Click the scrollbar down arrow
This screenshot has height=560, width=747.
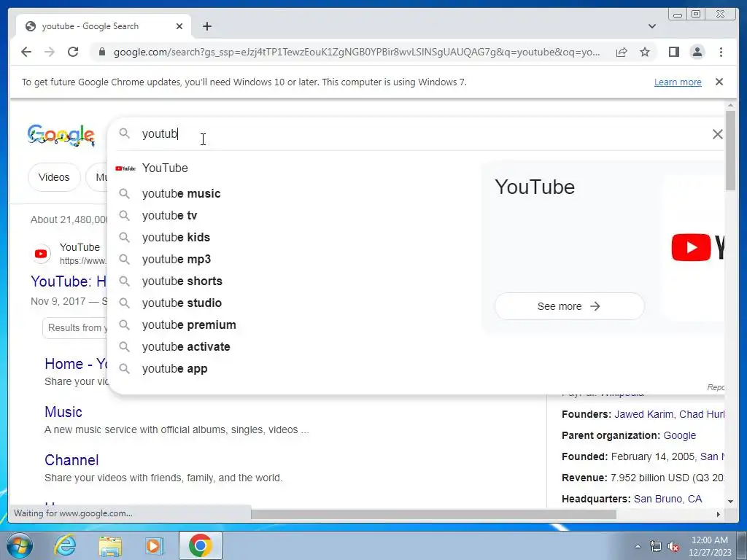pos(730,502)
